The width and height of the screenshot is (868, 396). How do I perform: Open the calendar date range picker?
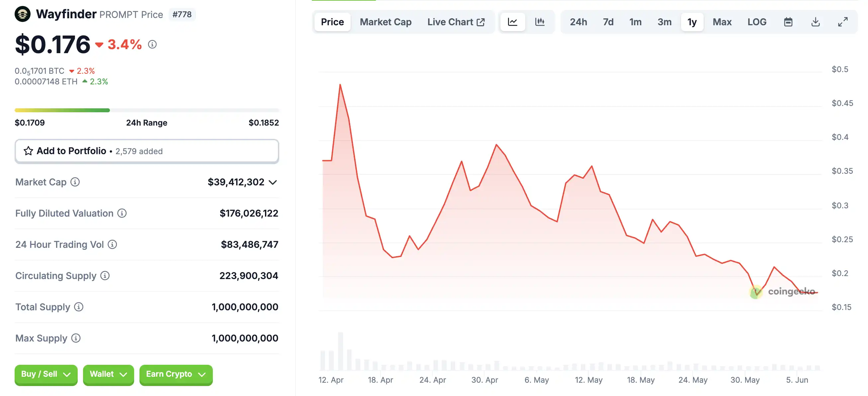(788, 22)
